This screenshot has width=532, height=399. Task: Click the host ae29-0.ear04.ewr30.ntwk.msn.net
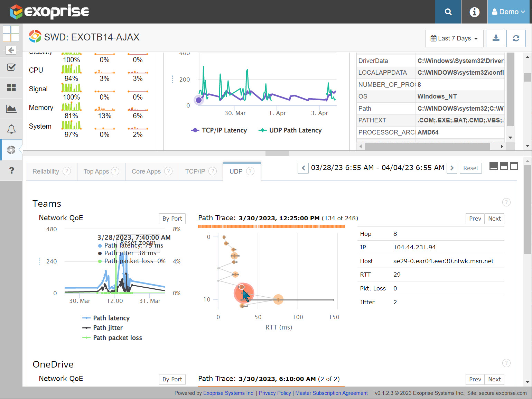(x=444, y=261)
